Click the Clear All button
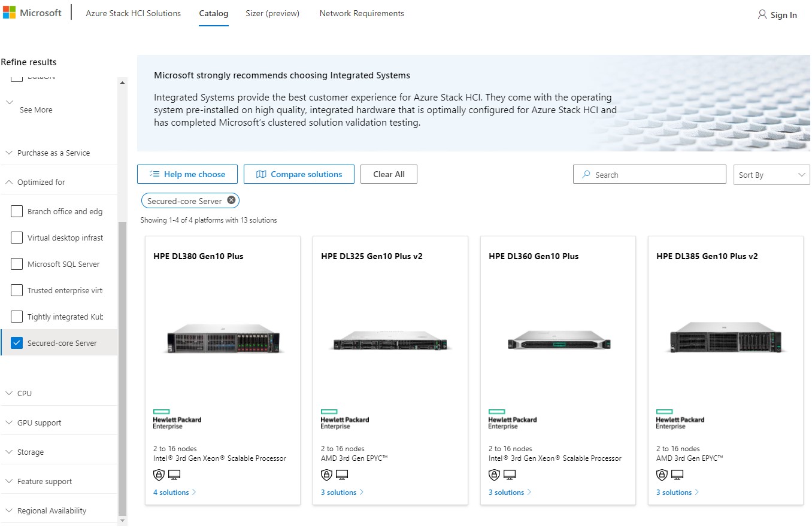 (389, 174)
